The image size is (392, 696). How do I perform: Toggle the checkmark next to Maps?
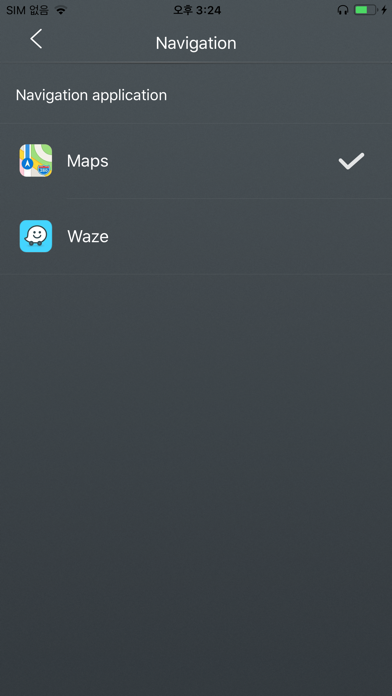(x=351, y=161)
